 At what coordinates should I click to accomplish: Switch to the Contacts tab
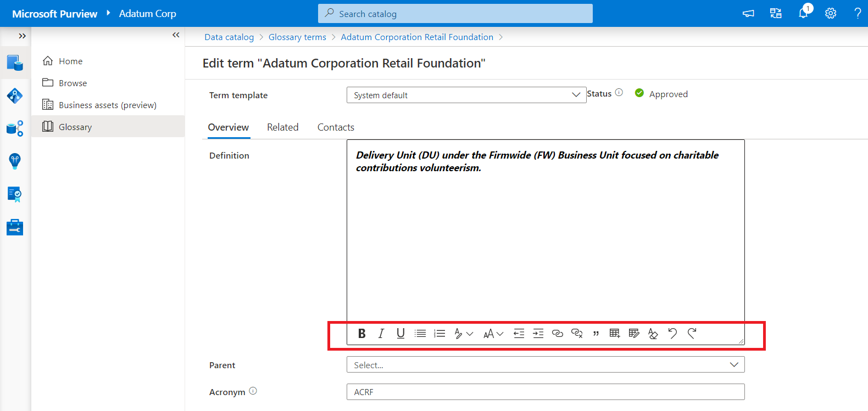(x=336, y=127)
